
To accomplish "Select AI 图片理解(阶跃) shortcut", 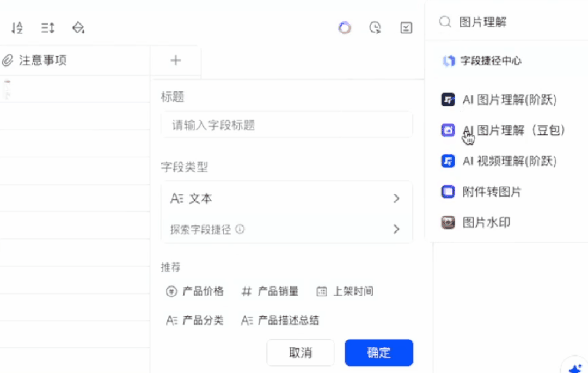I will click(499, 100).
